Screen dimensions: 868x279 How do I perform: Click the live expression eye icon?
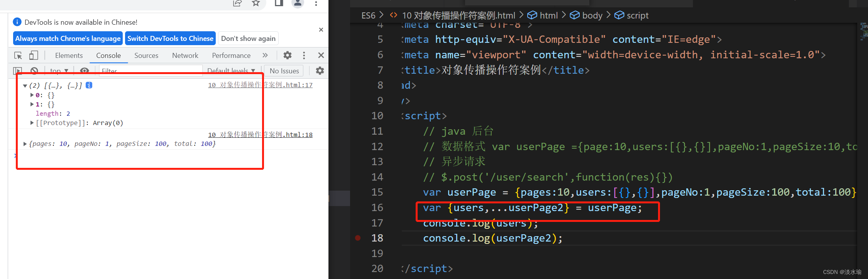coord(85,71)
